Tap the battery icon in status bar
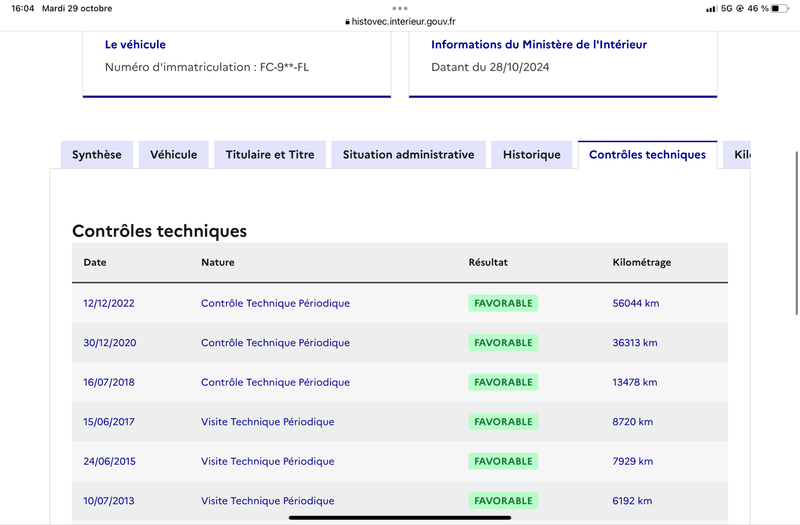This screenshot has width=800, height=525. click(780, 9)
